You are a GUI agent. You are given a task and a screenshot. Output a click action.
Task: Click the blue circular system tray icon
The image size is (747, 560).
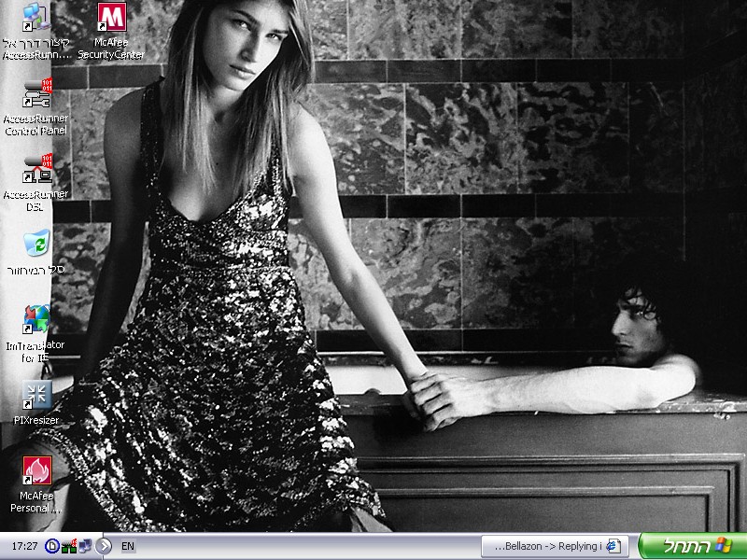[x=52, y=546]
